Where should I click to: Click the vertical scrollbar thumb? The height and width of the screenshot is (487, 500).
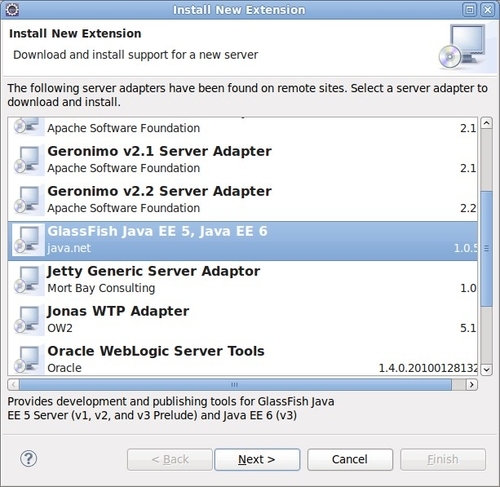tap(487, 249)
